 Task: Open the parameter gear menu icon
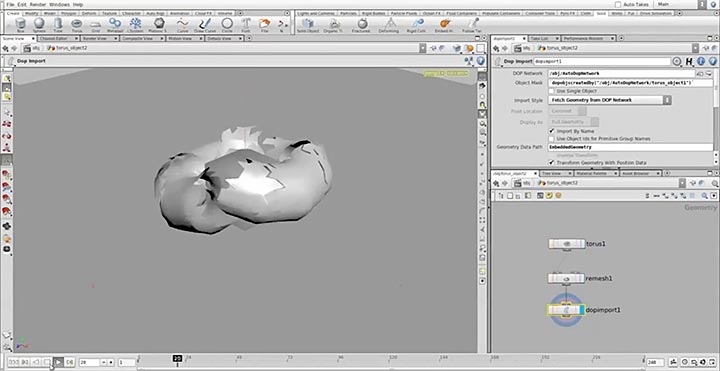[677, 61]
